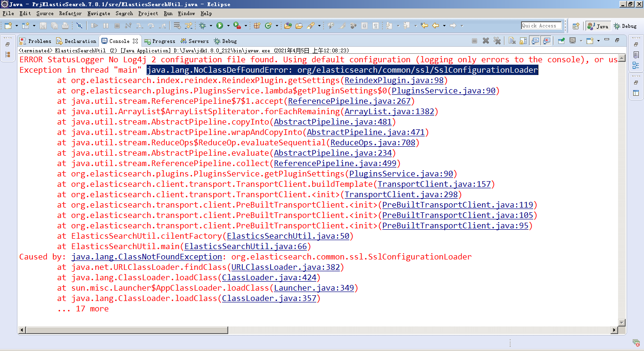The width and height of the screenshot is (644, 351).
Task: Click the Display Selected Console monitor icon
Action: click(x=572, y=41)
